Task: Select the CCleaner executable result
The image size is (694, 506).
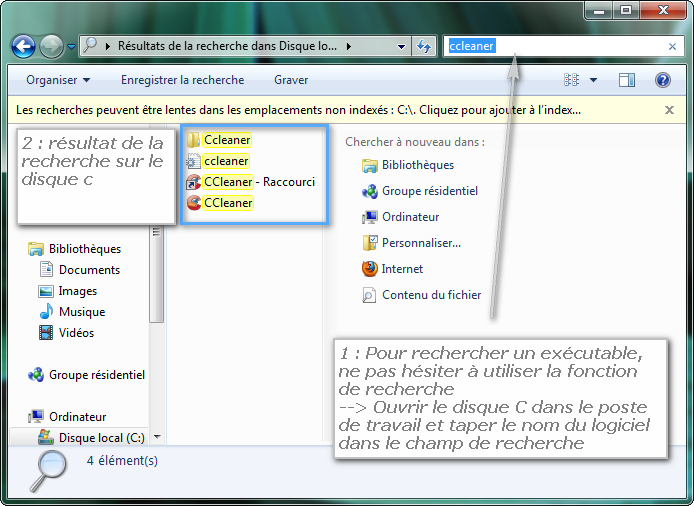Action: pyautogui.click(x=220, y=203)
